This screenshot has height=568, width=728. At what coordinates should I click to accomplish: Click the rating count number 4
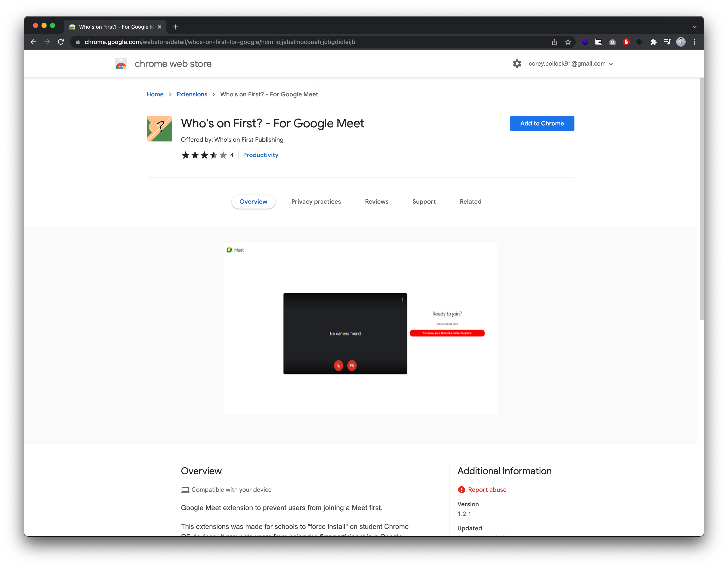pos(232,155)
